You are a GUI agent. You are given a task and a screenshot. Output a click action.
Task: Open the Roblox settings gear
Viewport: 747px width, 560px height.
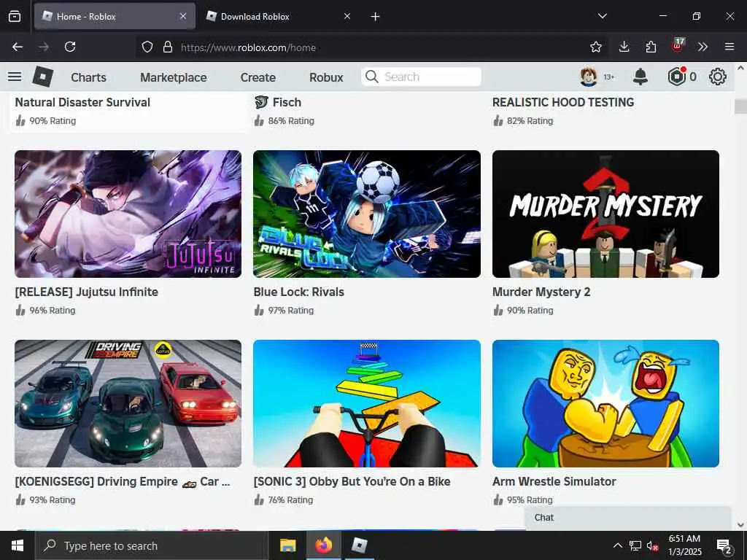[x=718, y=77]
